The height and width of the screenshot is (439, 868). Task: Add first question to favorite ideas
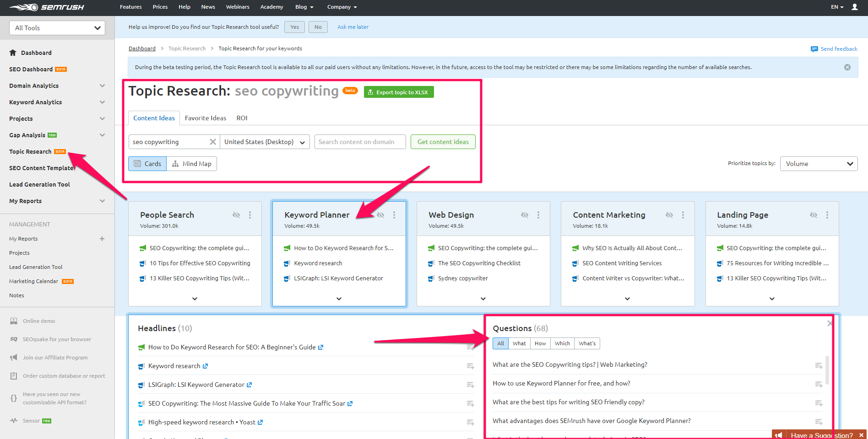(x=819, y=365)
